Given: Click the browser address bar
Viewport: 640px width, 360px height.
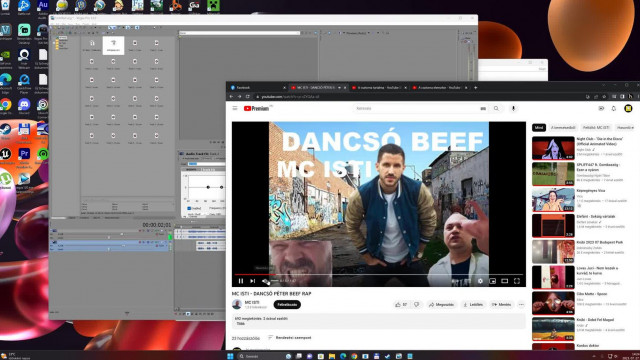Looking at the screenshot, I should [416, 97].
